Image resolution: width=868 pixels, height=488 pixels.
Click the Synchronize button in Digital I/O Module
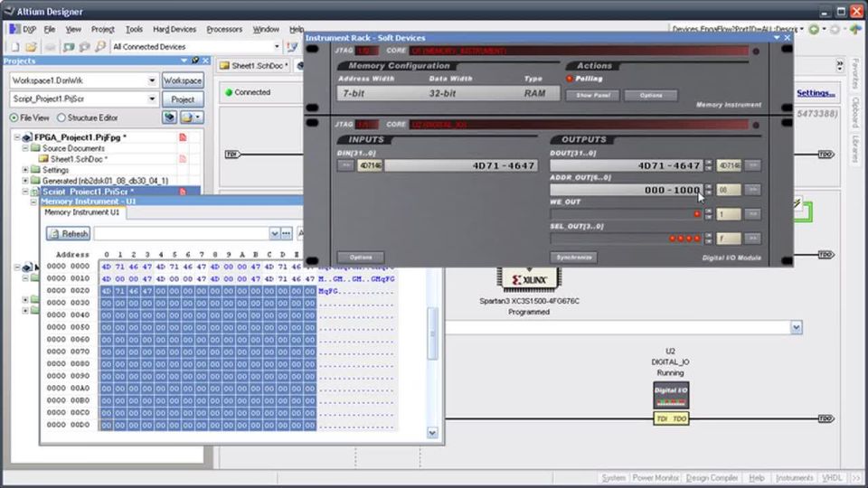pos(573,258)
